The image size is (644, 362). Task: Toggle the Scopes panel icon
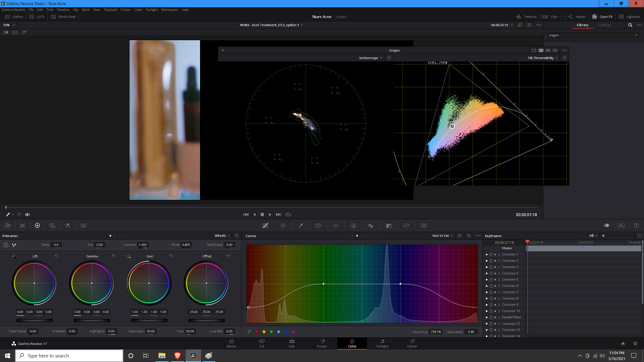(x=622, y=226)
